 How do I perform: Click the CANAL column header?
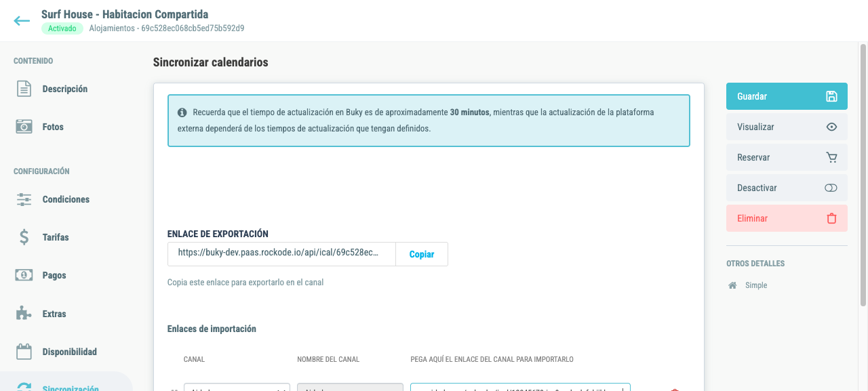click(x=194, y=359)
